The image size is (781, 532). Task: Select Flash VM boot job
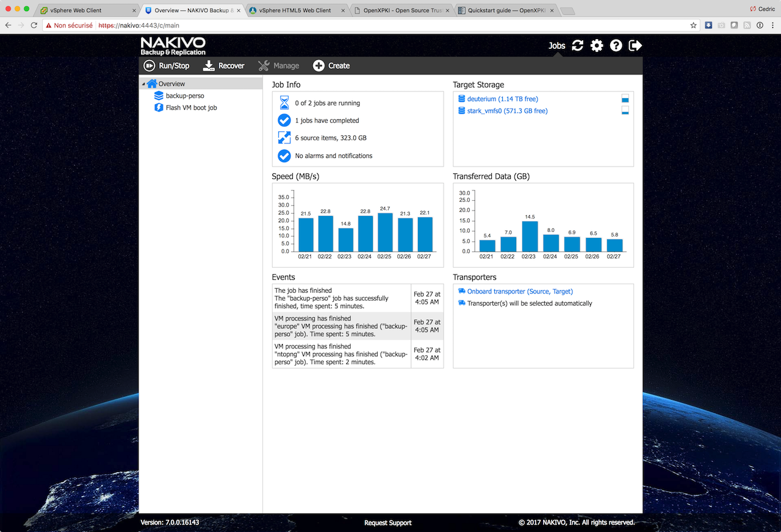tap(191, 108)
